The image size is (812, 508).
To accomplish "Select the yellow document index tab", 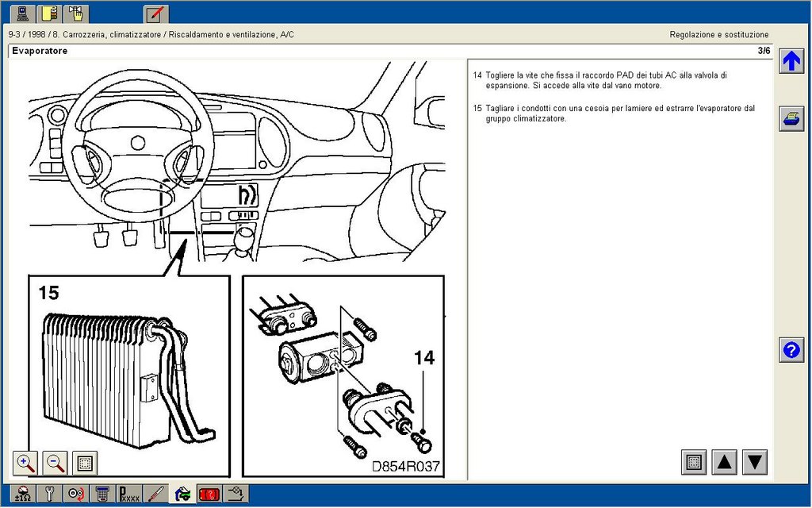I will (50, 14).
